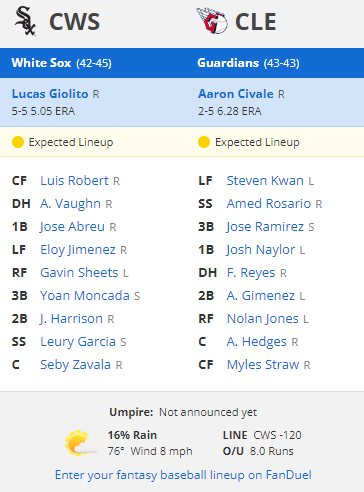Screen dimensions: 364x492
Task: Click the partly cloudy weather icon
Action: pos(81,443)
